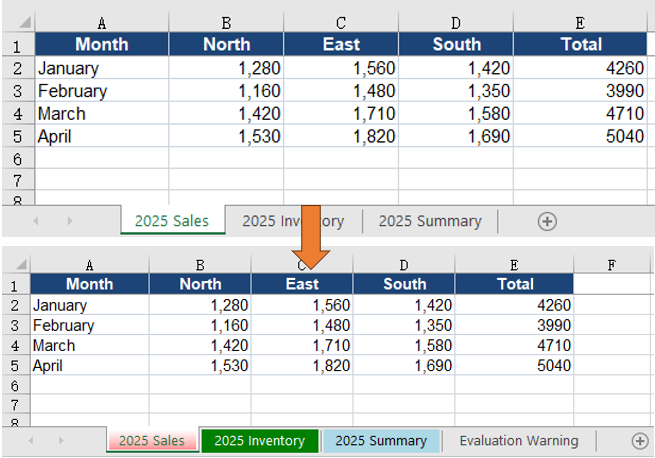Select column B header in the upper spreadsheet
655x458 pixels.
click(226, 23)
